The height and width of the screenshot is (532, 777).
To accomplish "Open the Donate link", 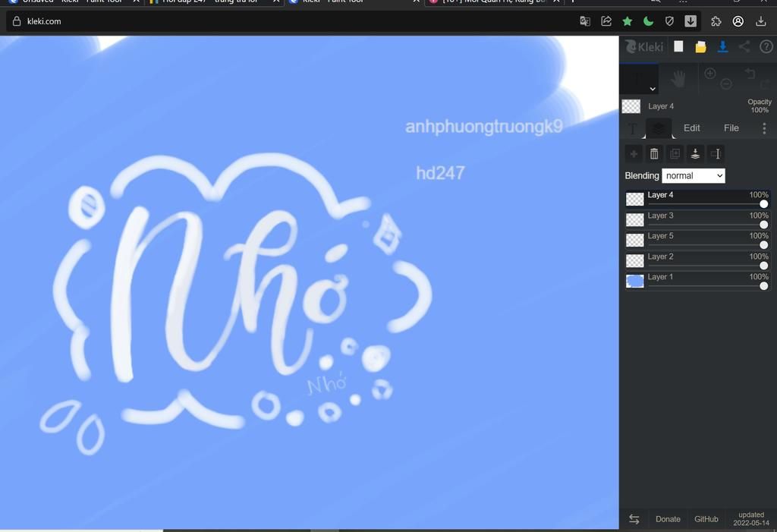I will (x=668, y=519).
